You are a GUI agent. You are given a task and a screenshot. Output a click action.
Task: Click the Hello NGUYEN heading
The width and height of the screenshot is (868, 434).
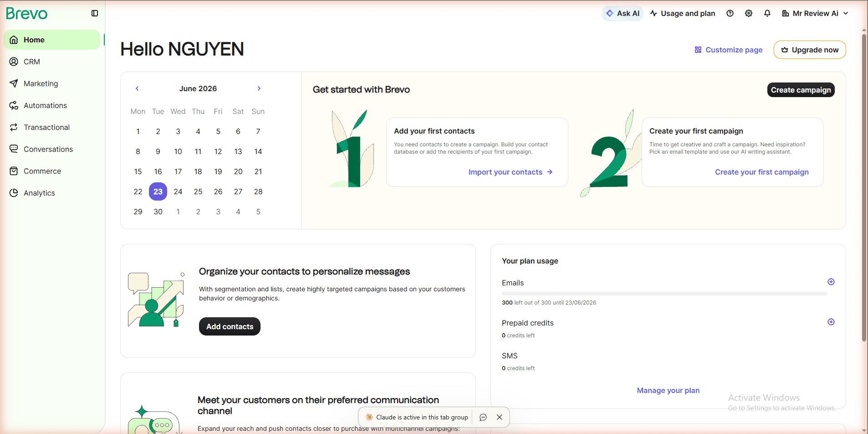tap(182, 49)
